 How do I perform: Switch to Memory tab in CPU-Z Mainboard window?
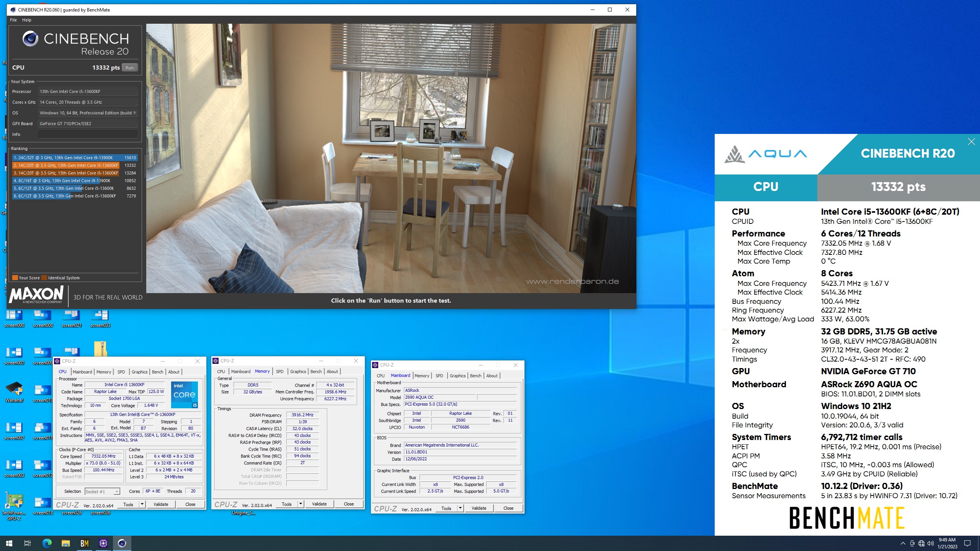[x=422, y=376]
